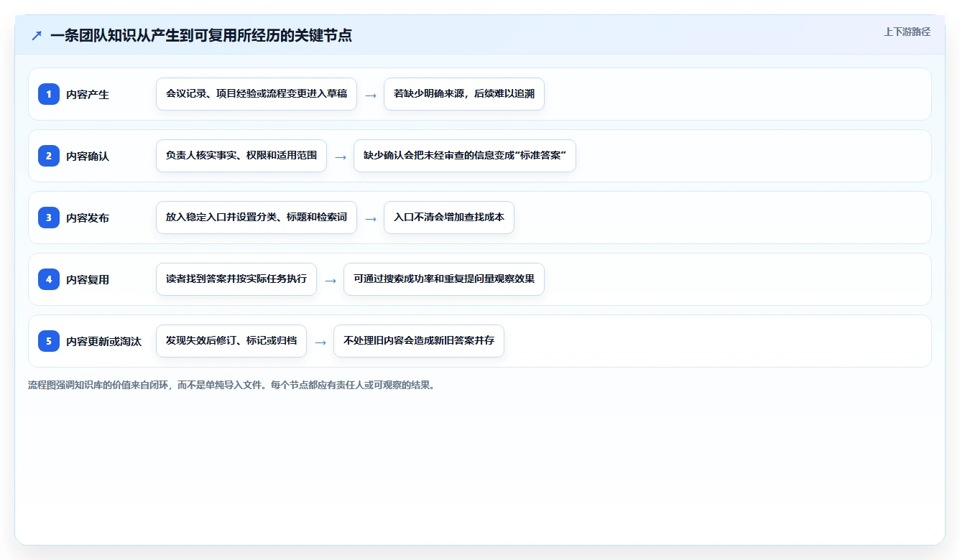This screenshot has height=560, width=960.
Task: Click the 上下游路径 label in the header
Action: point(907,32)
